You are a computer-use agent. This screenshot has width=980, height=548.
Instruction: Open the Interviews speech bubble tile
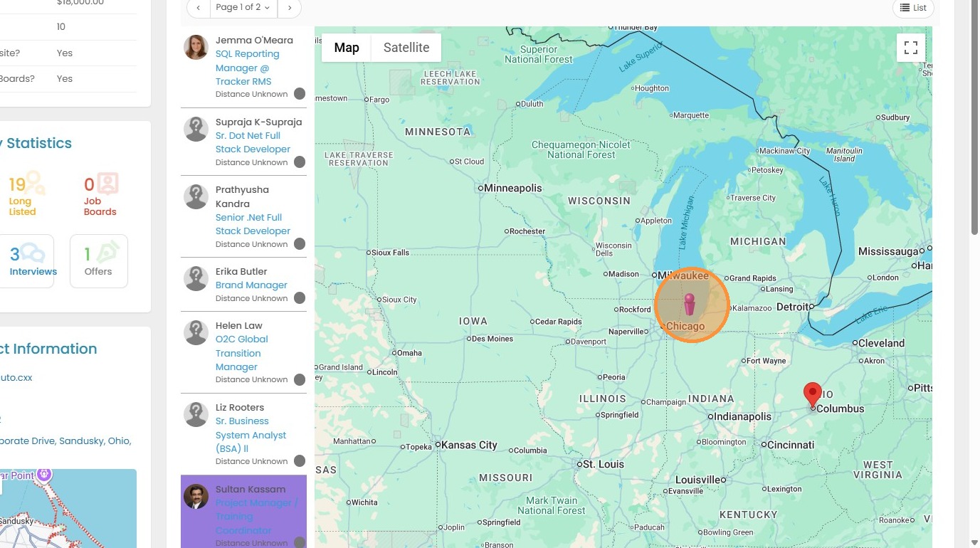tap(26, 261)
